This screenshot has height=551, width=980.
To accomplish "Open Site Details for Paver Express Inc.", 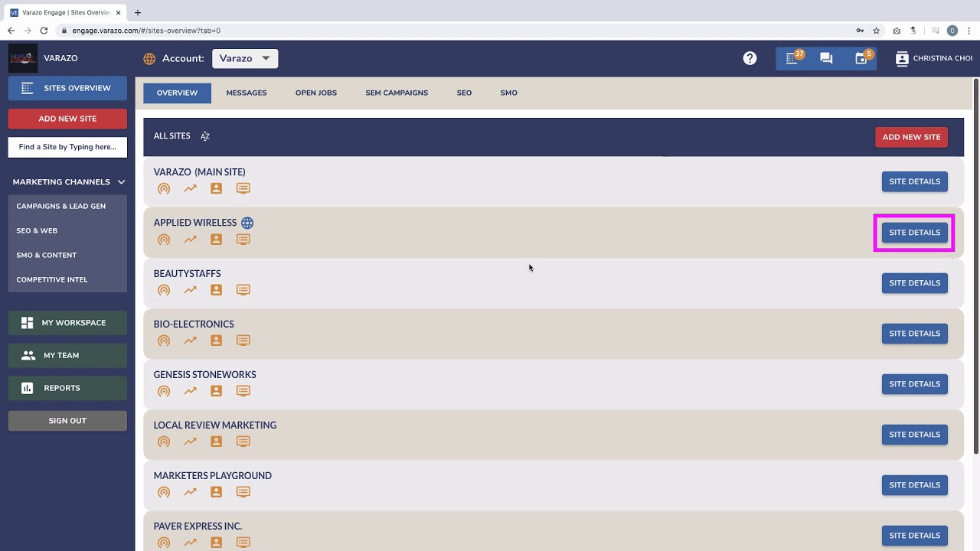I will tap(914, 535).
